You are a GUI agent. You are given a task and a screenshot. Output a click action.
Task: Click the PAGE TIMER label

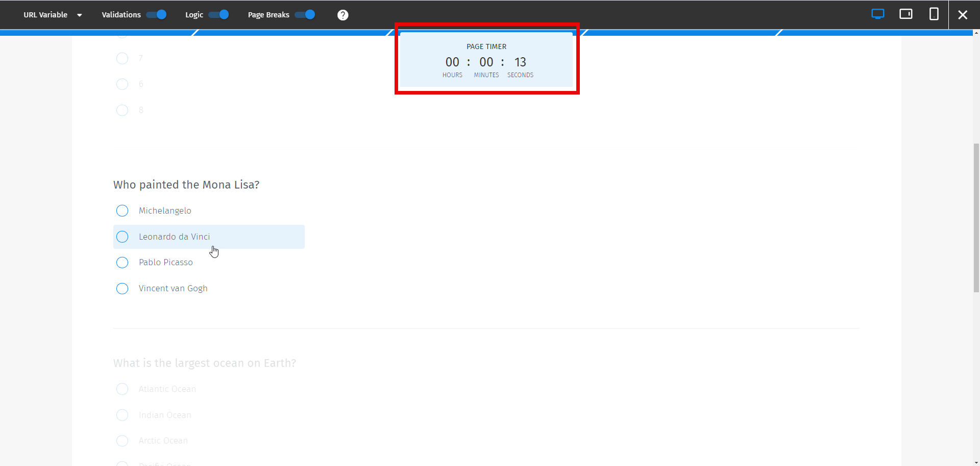coord(486,46)
